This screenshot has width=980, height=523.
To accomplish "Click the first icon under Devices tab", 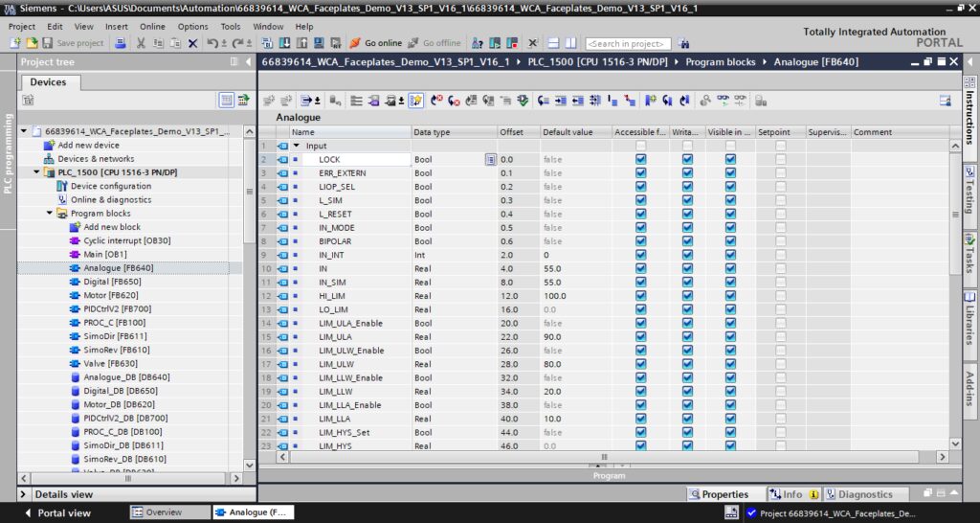I will 28,100.
